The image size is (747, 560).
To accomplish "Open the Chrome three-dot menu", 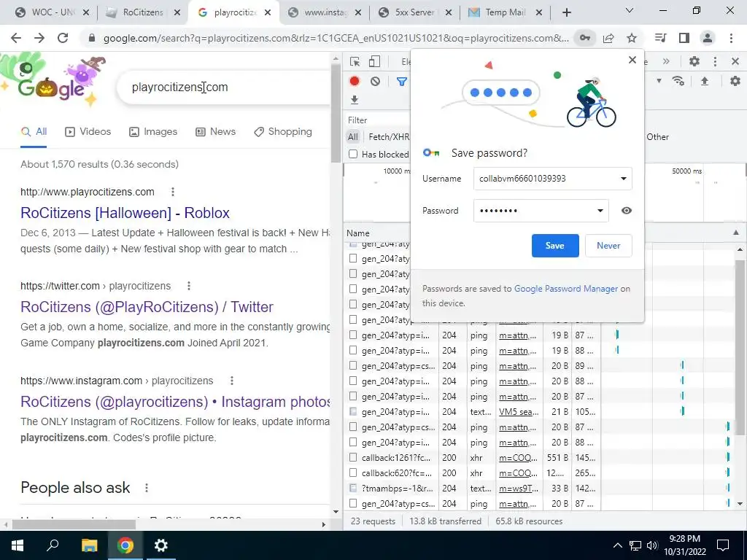I will (731, 38).
